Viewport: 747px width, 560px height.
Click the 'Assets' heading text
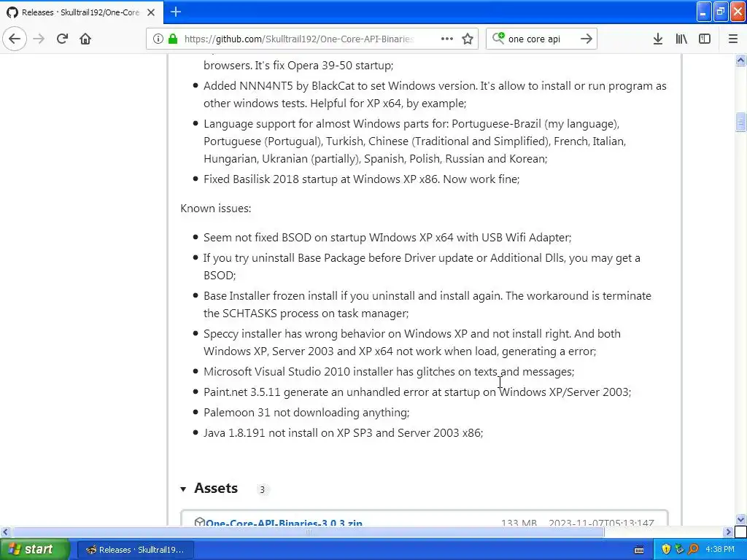click(216, 488)
